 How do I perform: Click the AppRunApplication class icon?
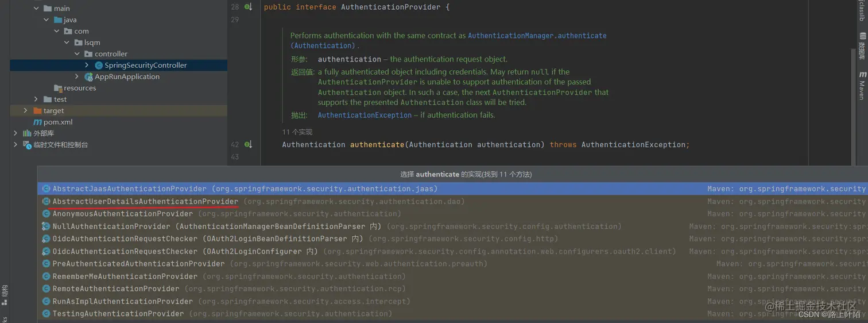coord(88,76)
